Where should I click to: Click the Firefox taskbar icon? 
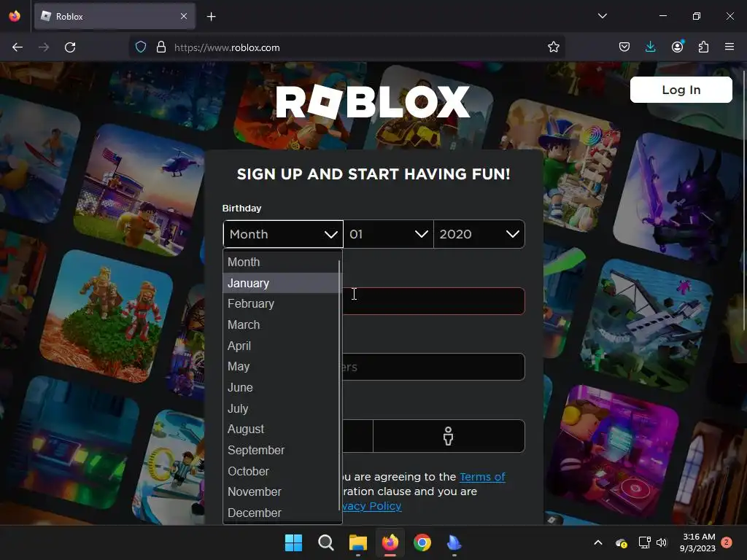pyautogui.click(x=390, y=542)
